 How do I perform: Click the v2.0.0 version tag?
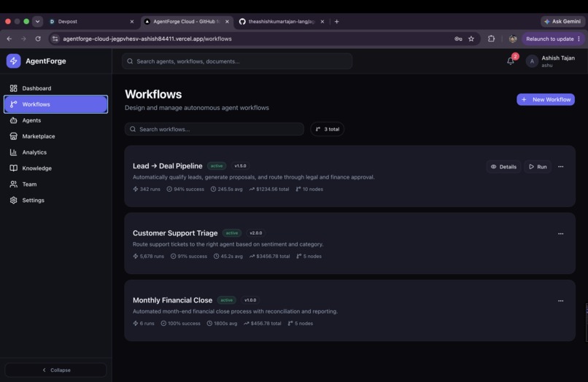256,233
